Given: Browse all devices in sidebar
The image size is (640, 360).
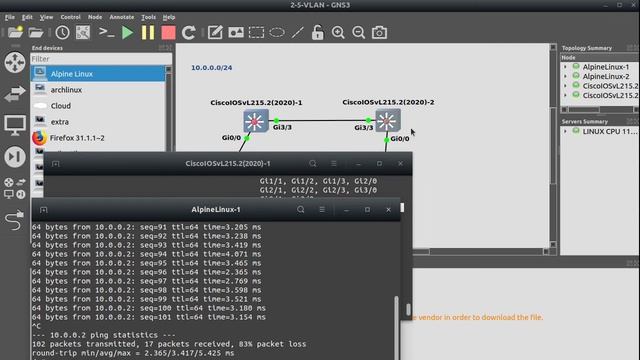Looking at the screenshot, I should [x=15, y=188].
